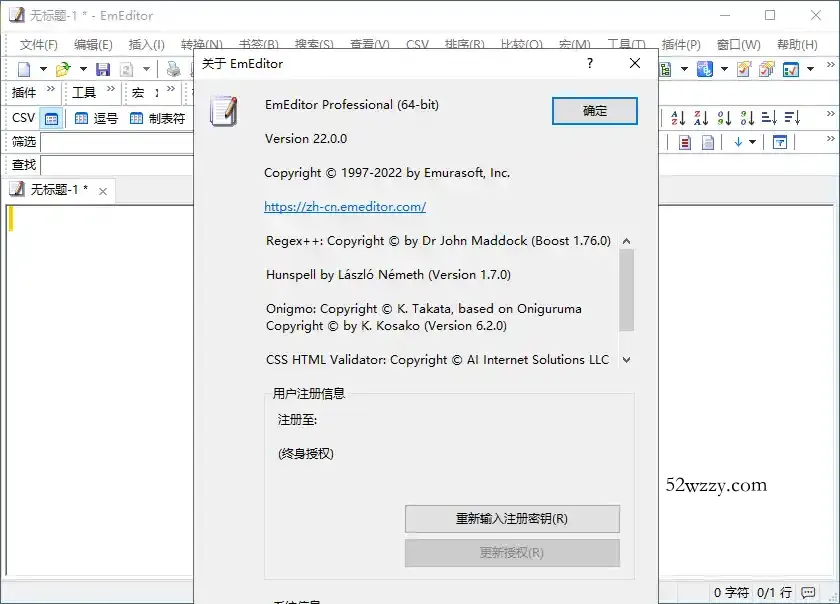The height and width of the screenshot is (604, 840).
Task: Click the EmEditor notepad icon in About dialog
Action: tap(224, 111)
